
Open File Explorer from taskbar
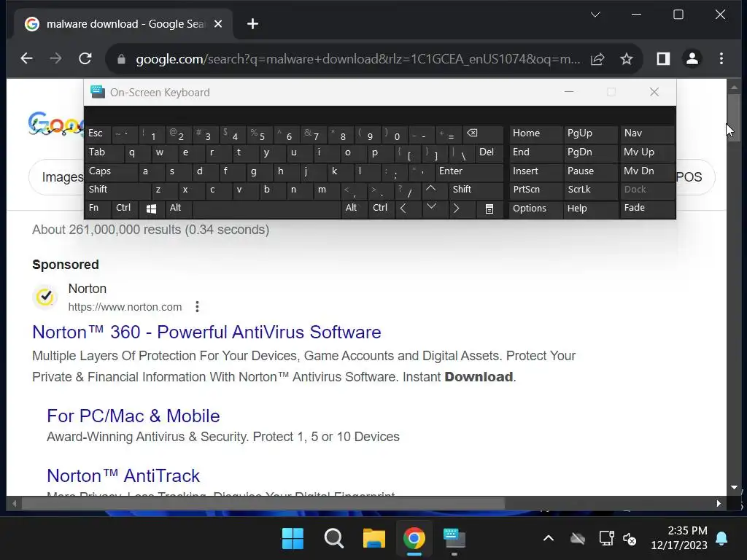click(374, 539)
